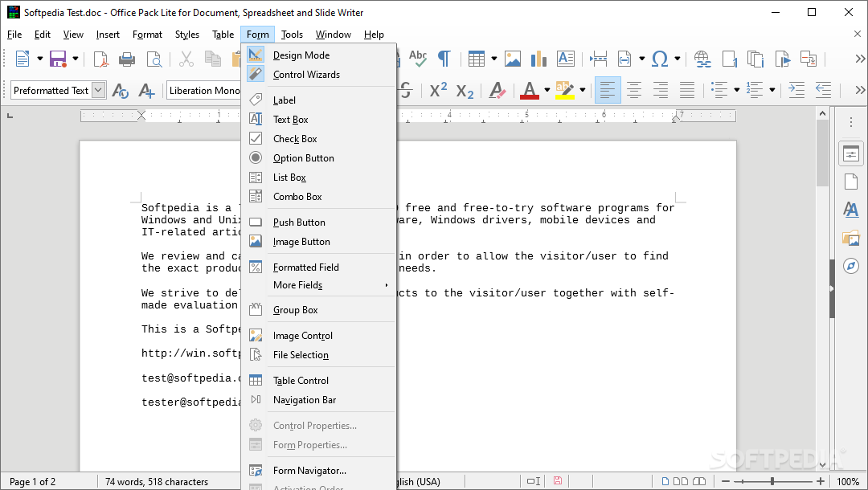Select Push Button menu entry
The width and height of the screenshot is (868, 490).
pos(319,223)
